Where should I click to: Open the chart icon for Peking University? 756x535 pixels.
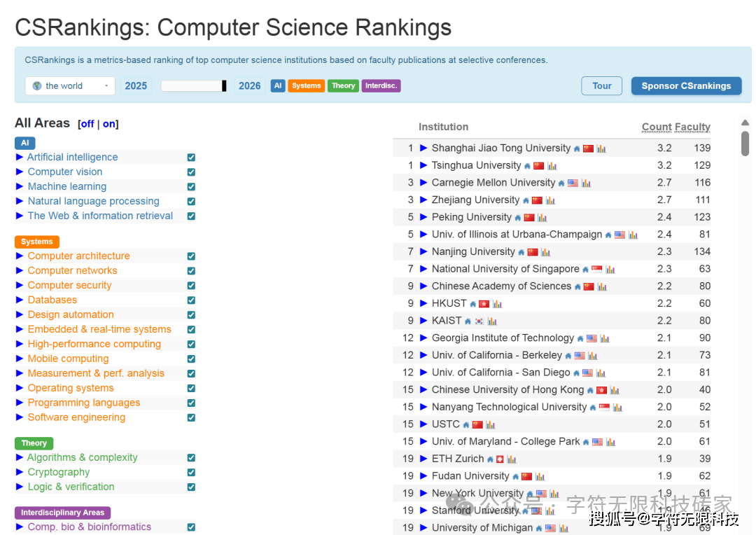pos(542,218)
